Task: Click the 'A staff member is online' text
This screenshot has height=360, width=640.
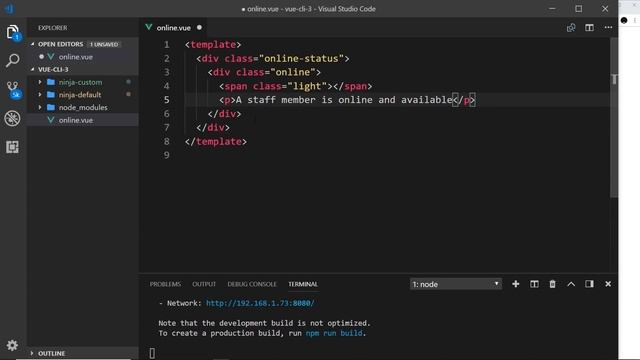Action: pyautogui.click(x=304, y=100)
